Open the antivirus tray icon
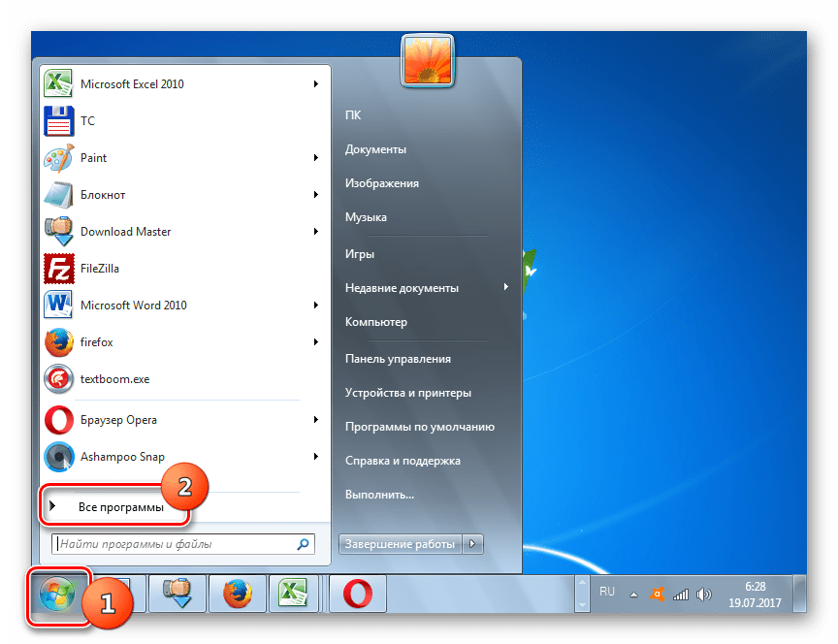Screen dimensions: 838x644 coord(657,594)
